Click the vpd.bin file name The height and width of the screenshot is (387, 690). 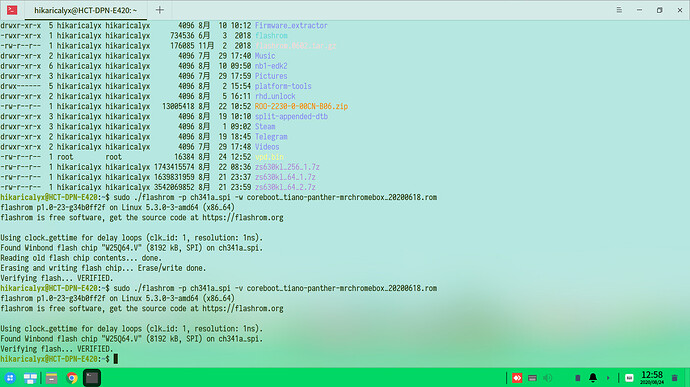tap(269, 157)
